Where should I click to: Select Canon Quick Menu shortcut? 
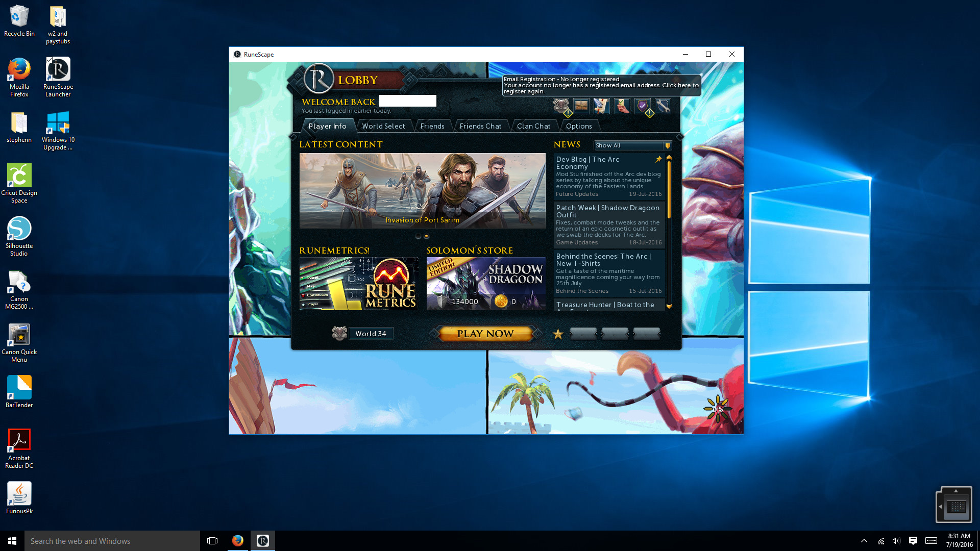pyautogui.click(x=19, y=343)
